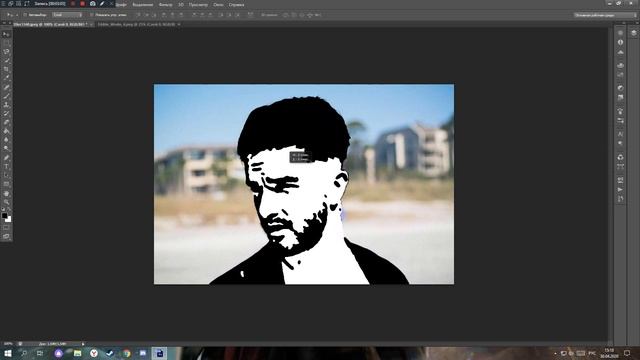Open the notification center in the tray
The image size is (640, 360).
coord(627,353)
